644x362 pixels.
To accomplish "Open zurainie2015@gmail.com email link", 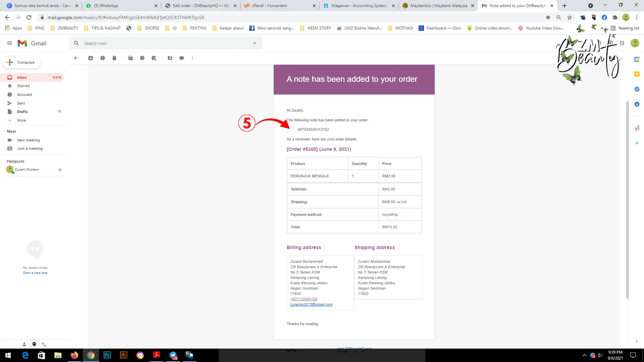I will 311,304.
